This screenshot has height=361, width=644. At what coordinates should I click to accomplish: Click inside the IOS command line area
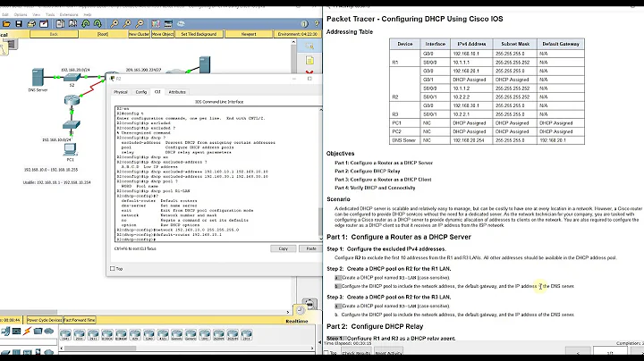tap(216, 174)
